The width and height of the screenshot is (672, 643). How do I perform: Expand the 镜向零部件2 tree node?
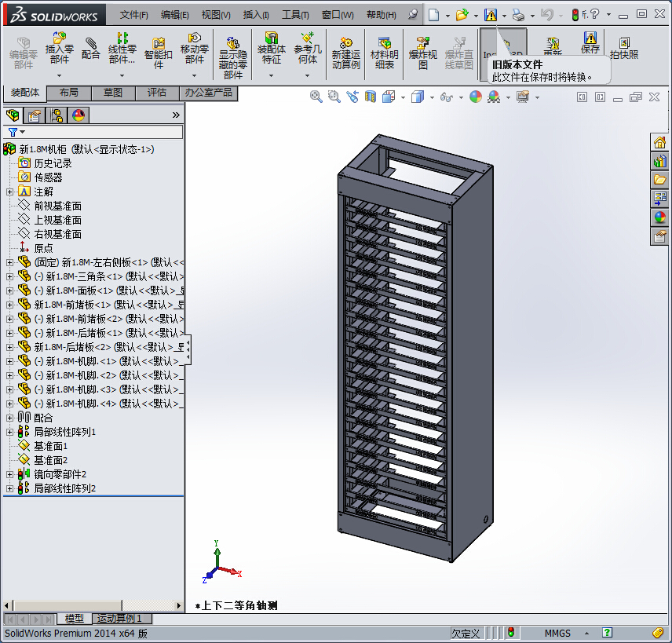(10, 474)
